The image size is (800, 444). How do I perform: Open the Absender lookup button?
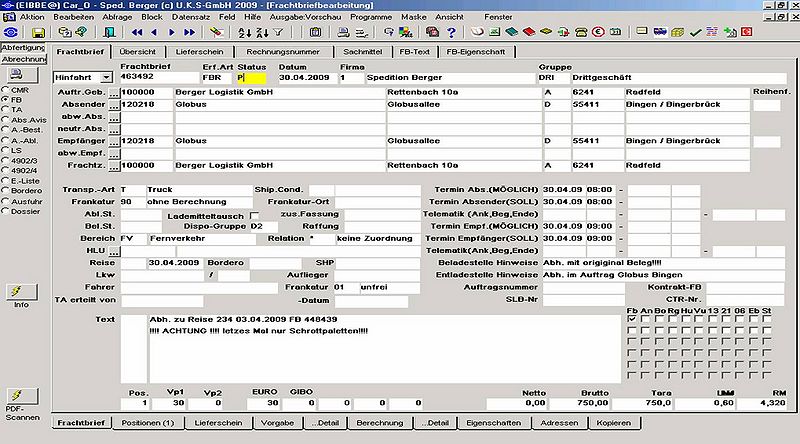[114, 105]
